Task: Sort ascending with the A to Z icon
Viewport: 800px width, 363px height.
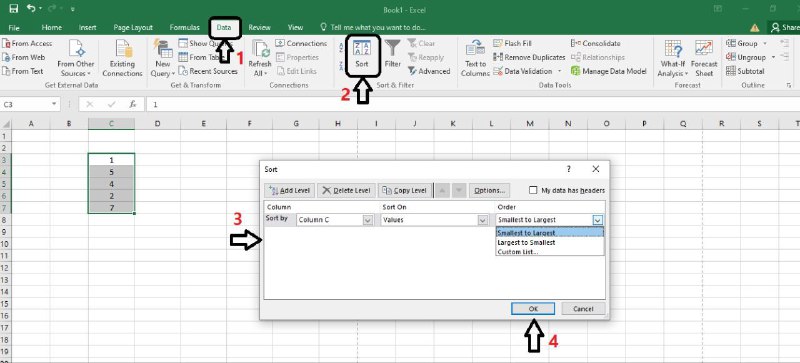Action: (x=341, y=47)
